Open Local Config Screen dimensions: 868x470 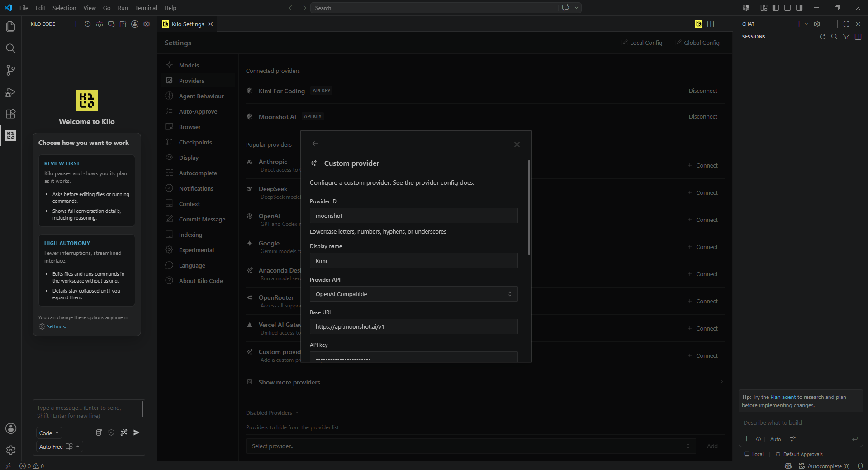[642, 43]
